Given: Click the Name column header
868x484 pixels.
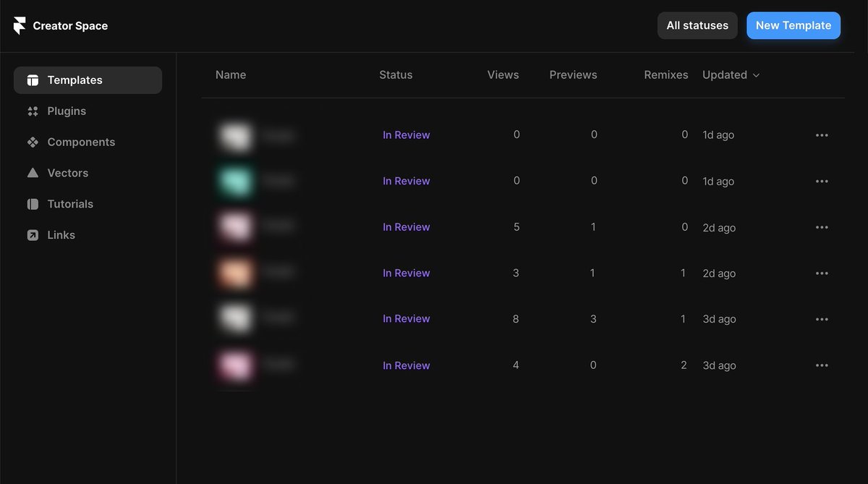Looking at the screenshot, I should click(231, 75).
